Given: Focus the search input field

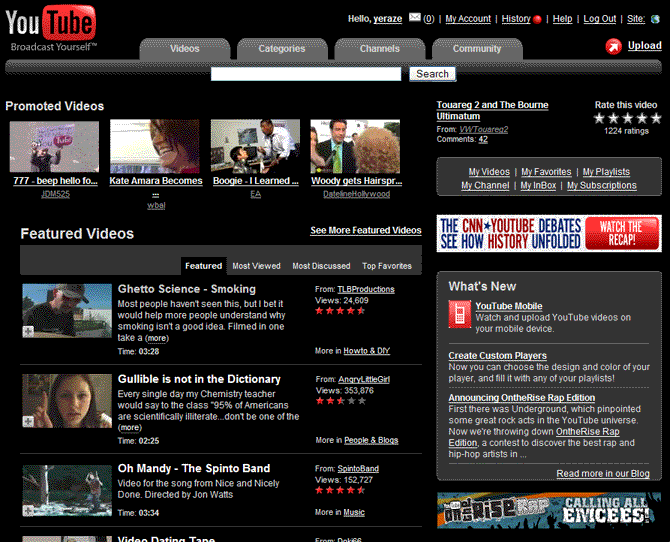Looking at the screenshot, I should pyautogui.click(x=306, y=74).
